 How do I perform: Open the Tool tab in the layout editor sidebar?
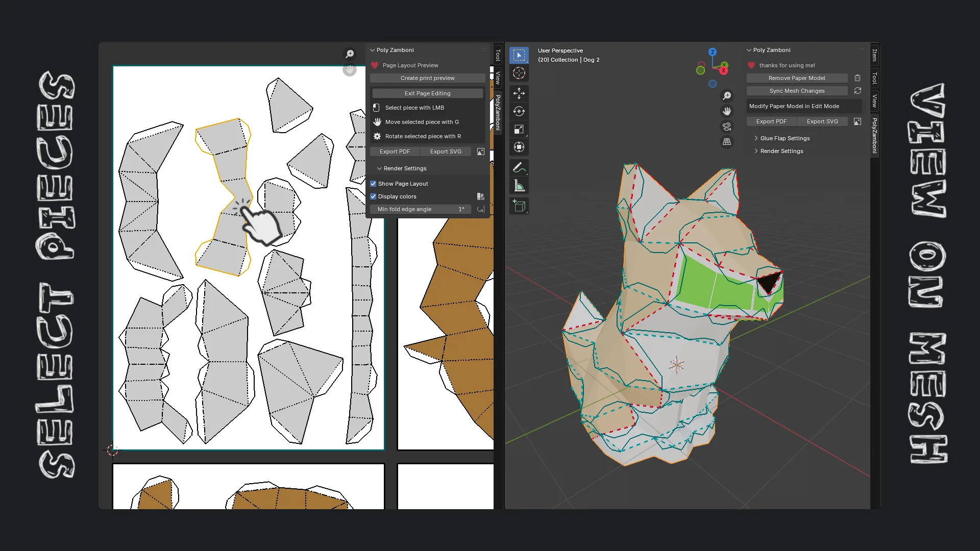[x=498, y=55]
